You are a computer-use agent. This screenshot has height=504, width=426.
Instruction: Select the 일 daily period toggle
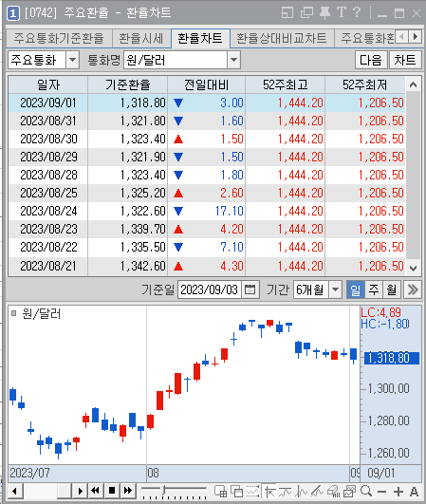pyautogui.click(x=356, y=289)
